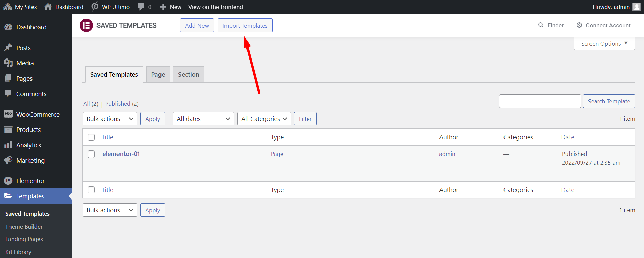Toggle the select-all checkbox in table footer
The image size is (644, 258).
91,190
